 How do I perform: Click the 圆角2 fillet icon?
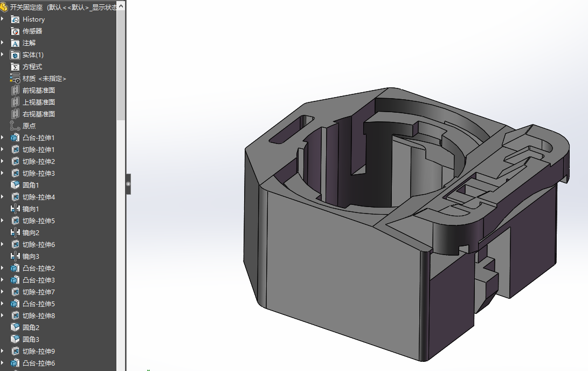(x=15, y=327)
